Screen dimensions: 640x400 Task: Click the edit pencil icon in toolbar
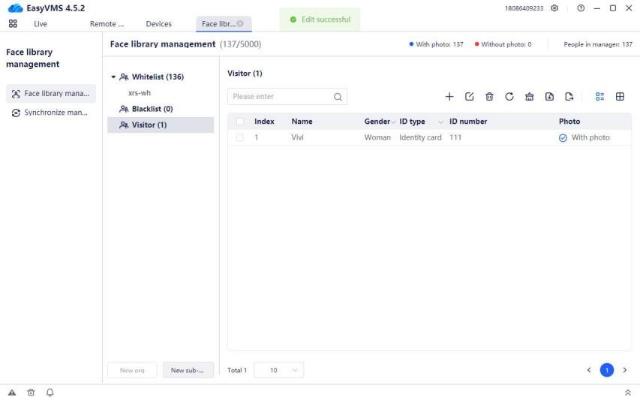(x=469, y=97)
